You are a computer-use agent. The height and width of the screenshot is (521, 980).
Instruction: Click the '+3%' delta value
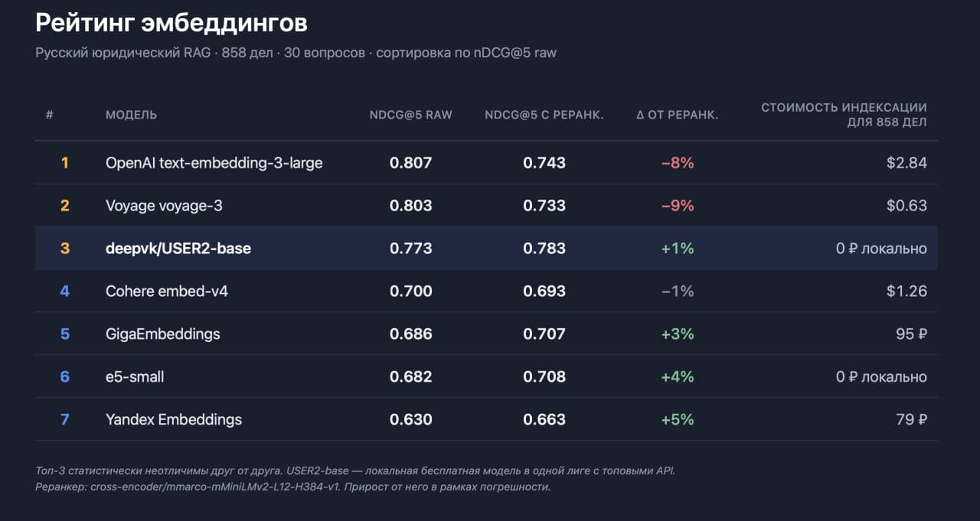tap(678, 334)
